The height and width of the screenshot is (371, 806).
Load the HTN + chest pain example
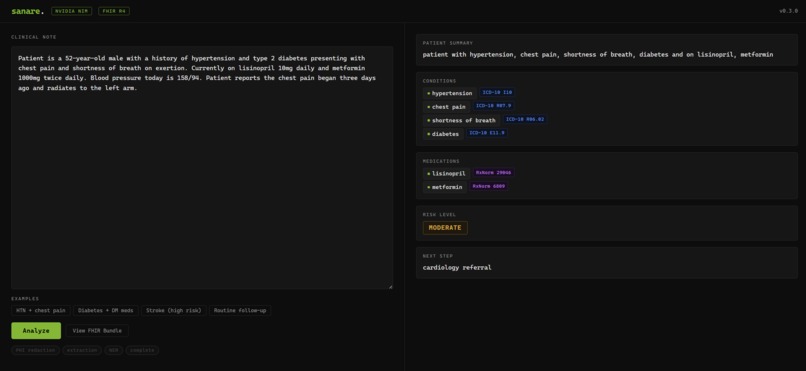pyautogui.click(x=41, y=311)
